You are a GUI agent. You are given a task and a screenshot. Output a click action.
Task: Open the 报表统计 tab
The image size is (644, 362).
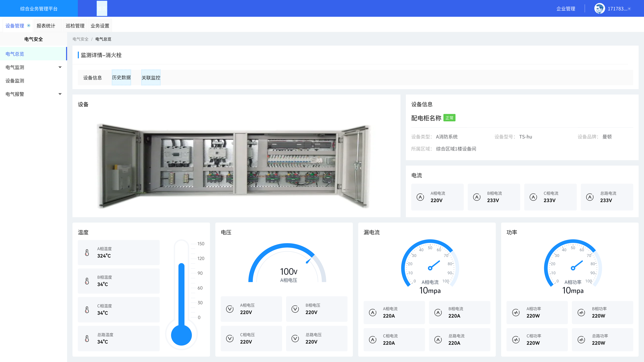(46, 26)
